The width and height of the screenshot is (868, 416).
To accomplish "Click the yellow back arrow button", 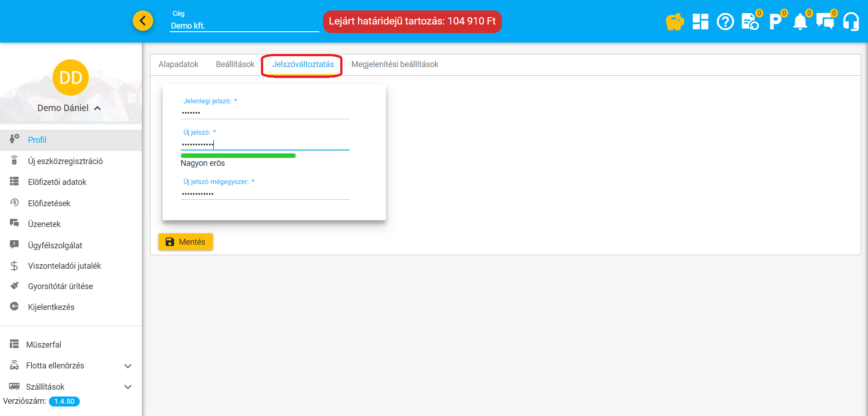I will pos(143,21).
